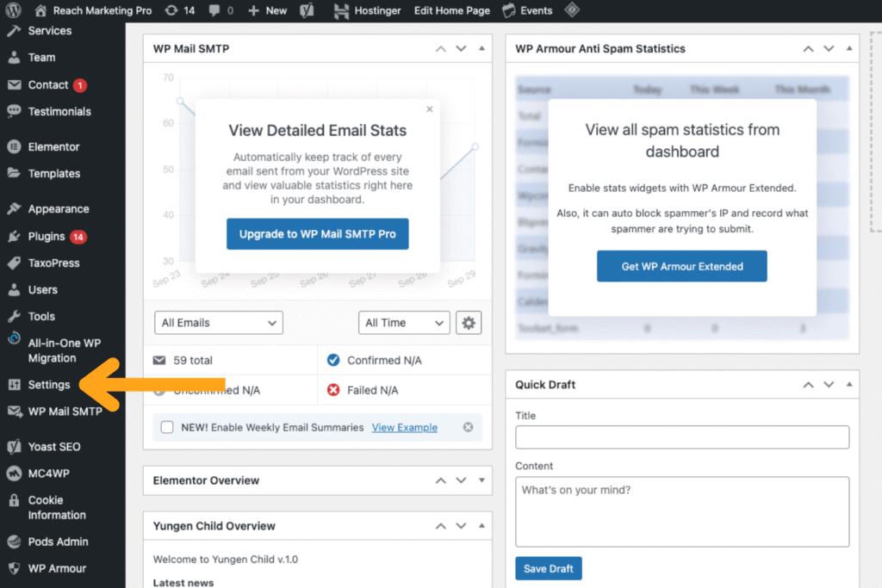Click the Pods Admin sidebar icon
This screenshot has width=882, height=588.
pyautogui.click(x=14, y=542)
